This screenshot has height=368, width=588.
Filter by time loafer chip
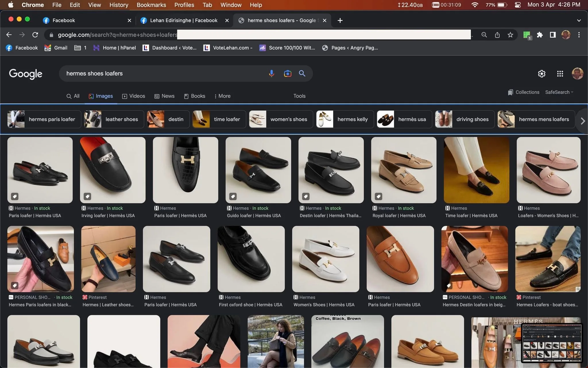pyautogui.click(x=219, y=119)
